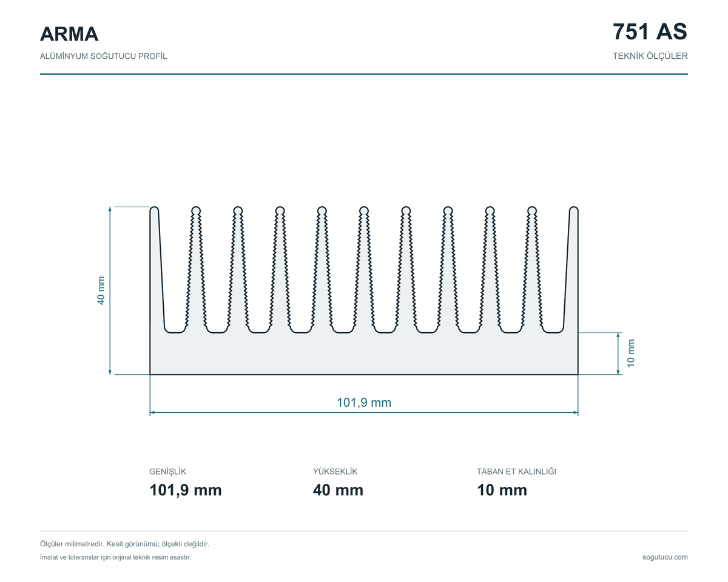Click the GENİŞLİK specification label
The height and width of the screenshot is (582, 728).
167,472
